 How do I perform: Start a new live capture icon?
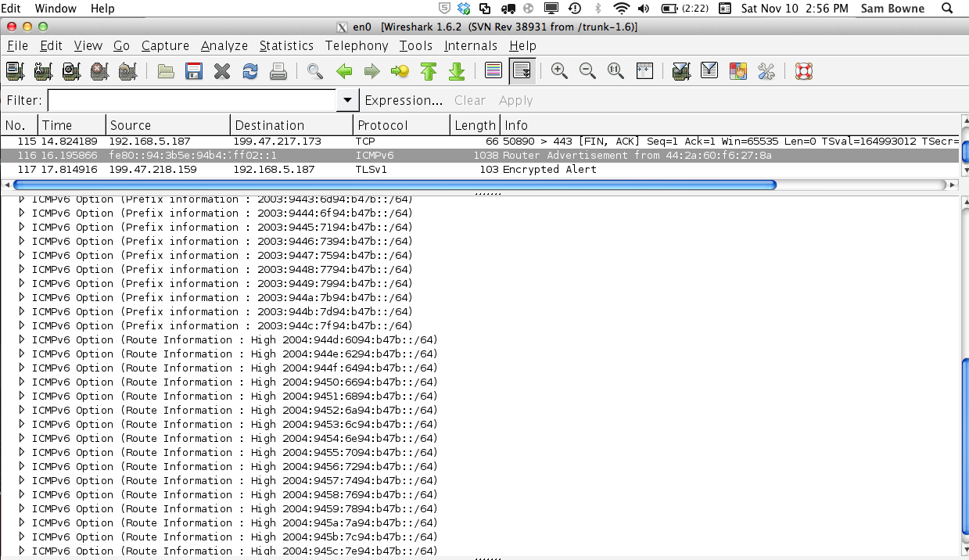tap(71, 72)
